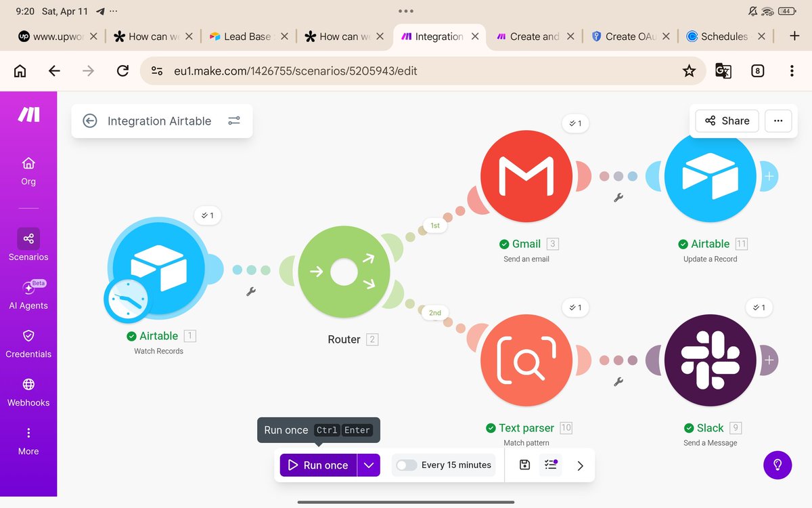This screenshot has height=508, width=812.
Task: Open the green Router module
Action: point(344,272)
